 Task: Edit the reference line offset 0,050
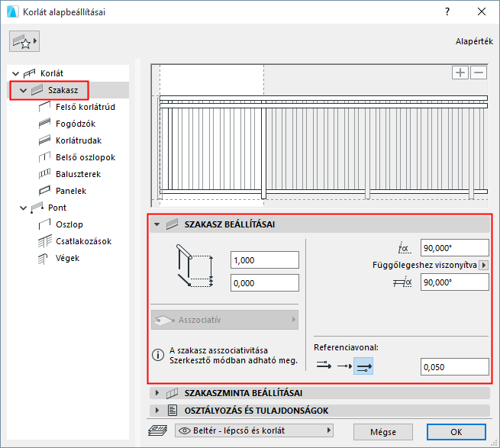455,367
